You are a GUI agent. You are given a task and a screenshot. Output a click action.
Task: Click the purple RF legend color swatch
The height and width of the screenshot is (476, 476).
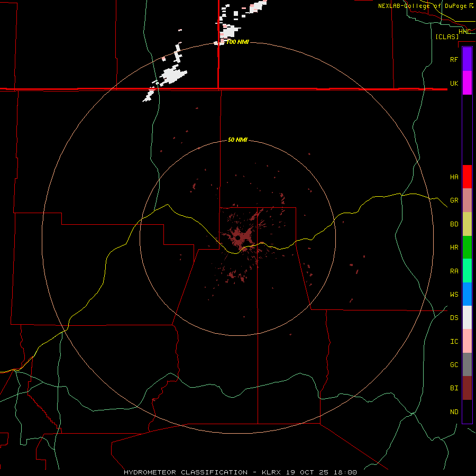[x=467, y=59]
